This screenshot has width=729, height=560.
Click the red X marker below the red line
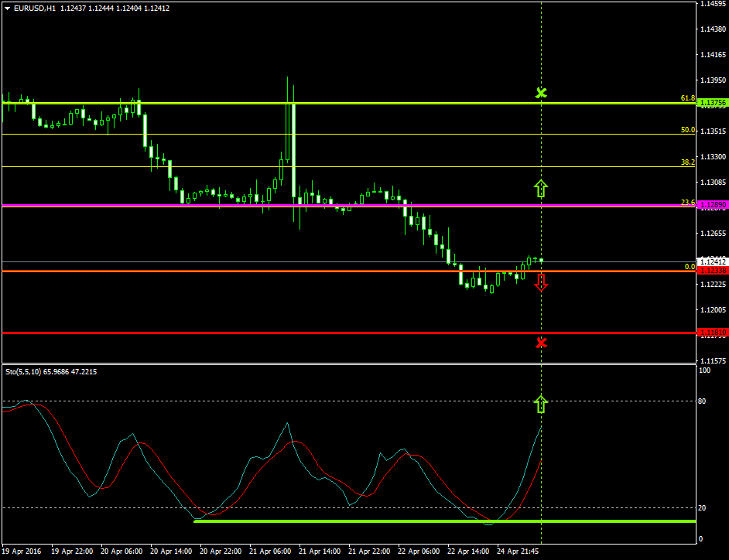tap(541, 343)
